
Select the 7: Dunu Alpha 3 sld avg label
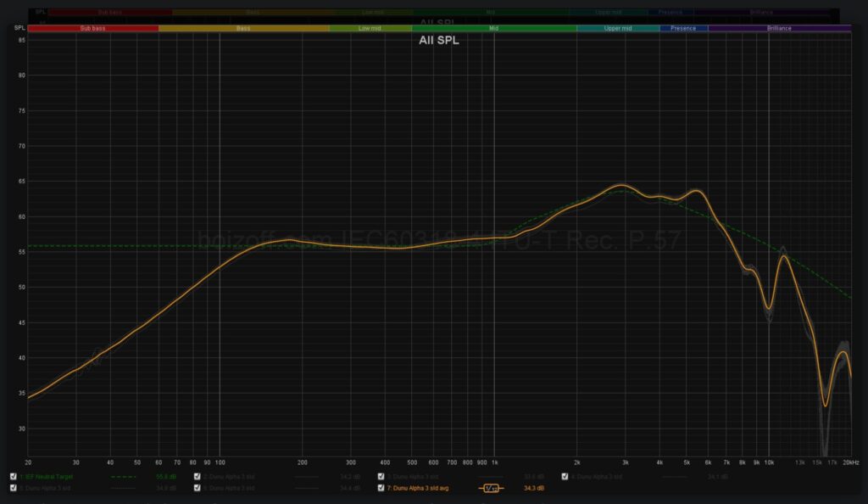coord(417,488)
